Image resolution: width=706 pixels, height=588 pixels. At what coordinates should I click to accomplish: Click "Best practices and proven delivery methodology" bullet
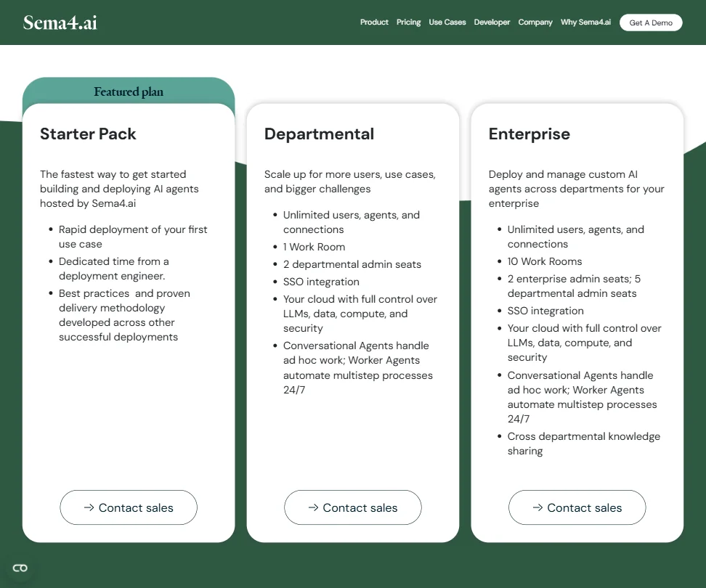pyautogui.click(x=124, y=315)
